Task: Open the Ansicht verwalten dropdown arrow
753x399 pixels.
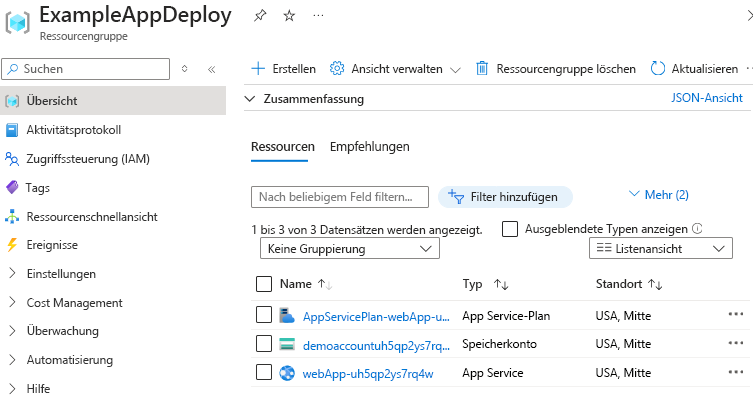Action: (x=455, y=70)
